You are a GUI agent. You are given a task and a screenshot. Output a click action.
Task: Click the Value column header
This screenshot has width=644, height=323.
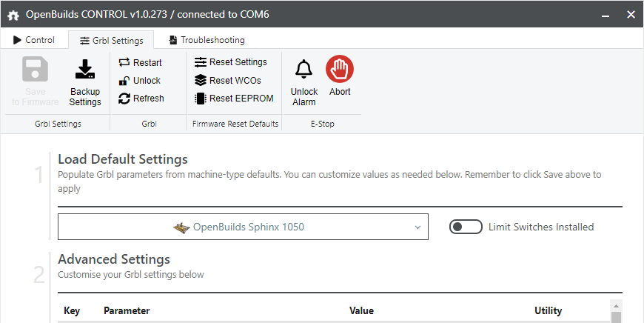(361, 310)
